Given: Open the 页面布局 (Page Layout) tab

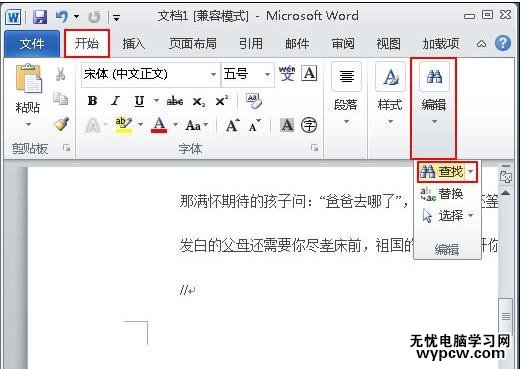Looking at the screenshot, I should point(193,44).
